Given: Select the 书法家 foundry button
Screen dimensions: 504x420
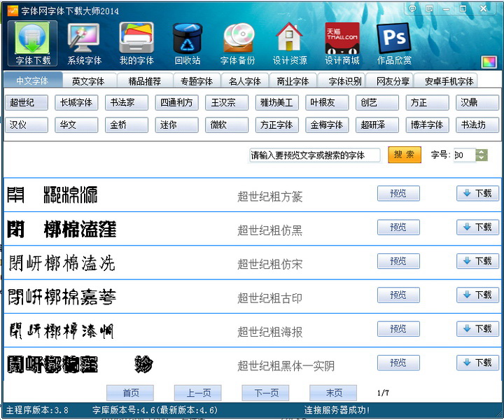Looking at the screenshot, I should coord(127,102).
